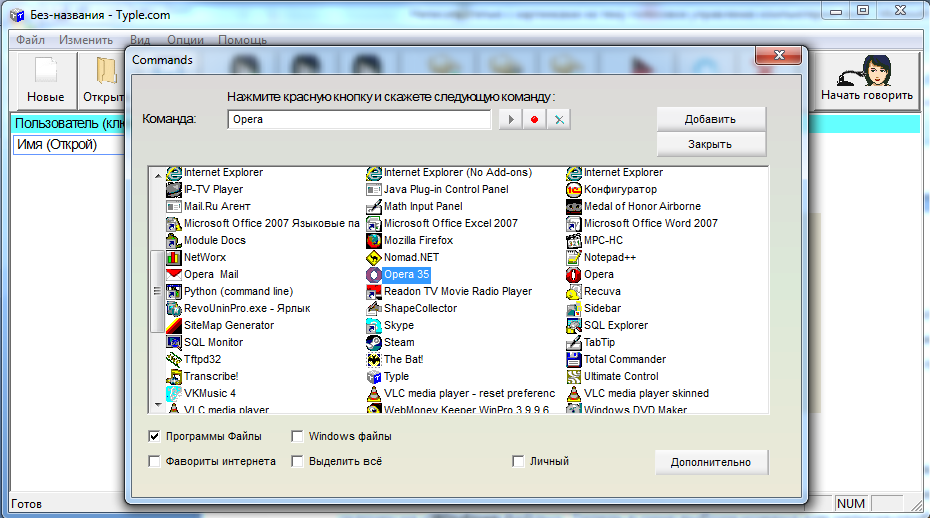The image size is (930, 518).
Task: Select the Total Commander icon
Action: [x=574, y=360]
